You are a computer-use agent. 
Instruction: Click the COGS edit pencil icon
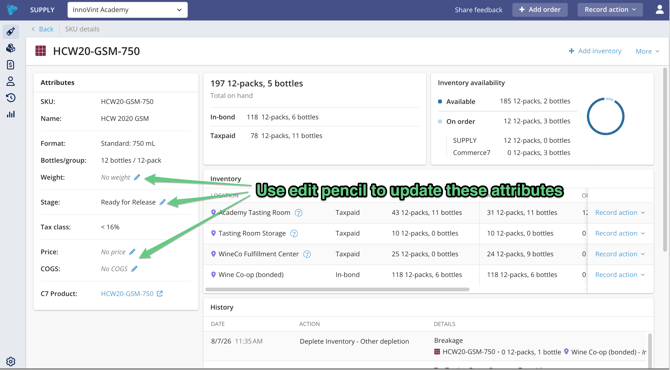point(134,269)
